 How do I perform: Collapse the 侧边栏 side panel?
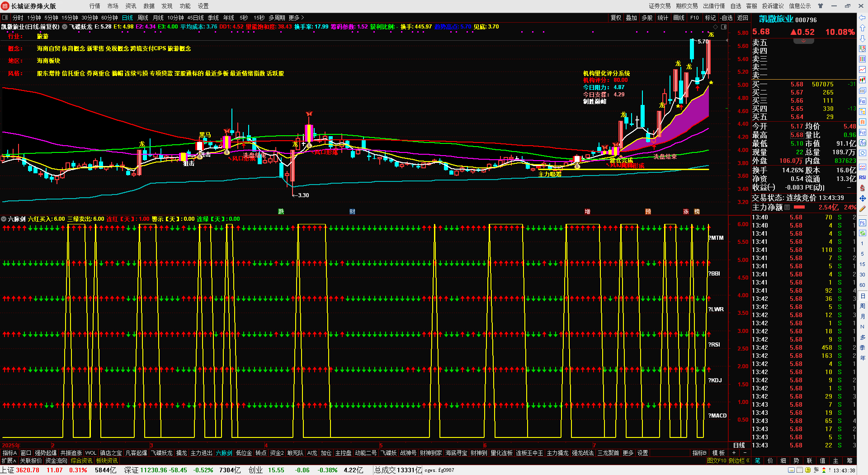pyautogui.click(x=739, y=461)
